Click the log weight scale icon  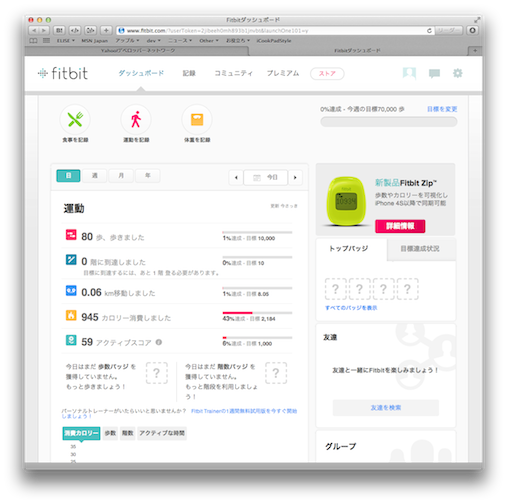click(x=197, y=120)
